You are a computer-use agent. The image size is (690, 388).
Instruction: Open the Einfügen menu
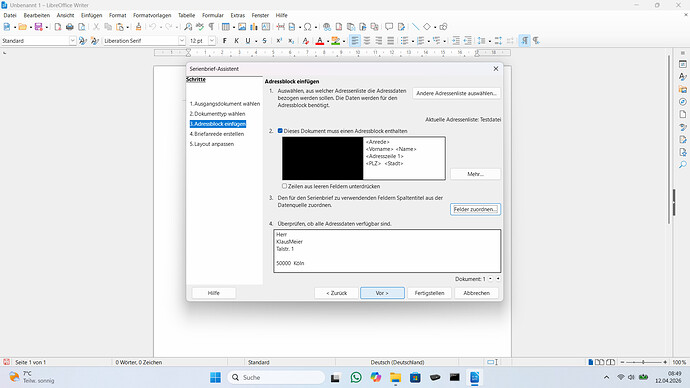[91, 15]
